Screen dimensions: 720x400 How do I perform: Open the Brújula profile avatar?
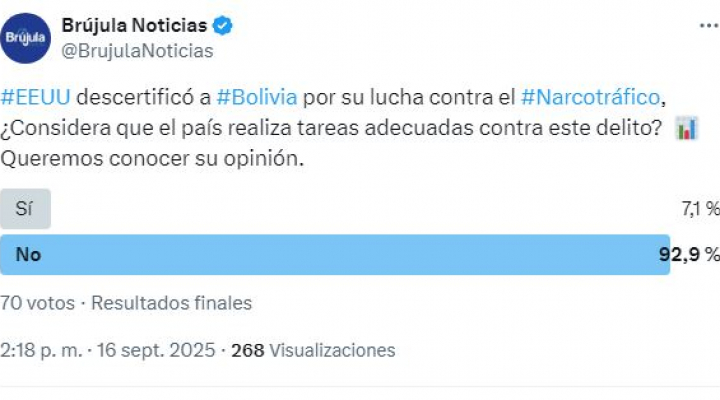25,38
